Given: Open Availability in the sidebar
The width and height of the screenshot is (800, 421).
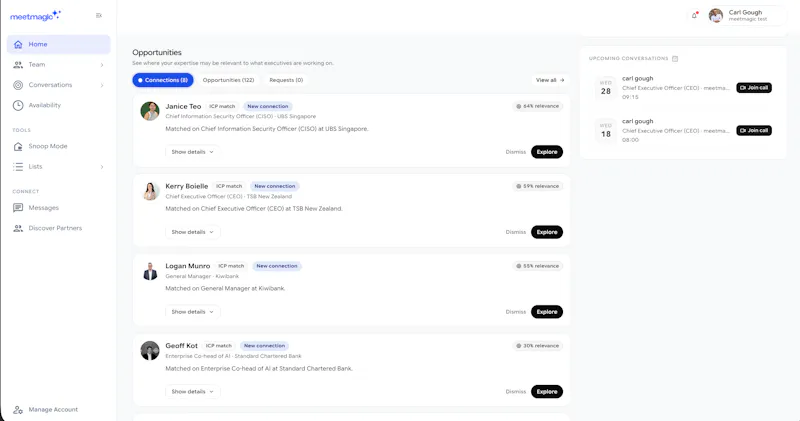Looking at the screenshot, I should point(59,106).
